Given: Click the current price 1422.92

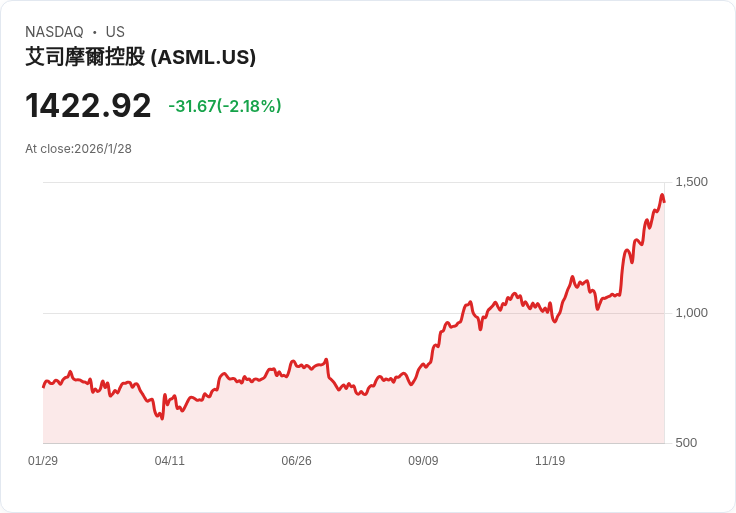Looking at the screenshot, I should coord(88,106).
